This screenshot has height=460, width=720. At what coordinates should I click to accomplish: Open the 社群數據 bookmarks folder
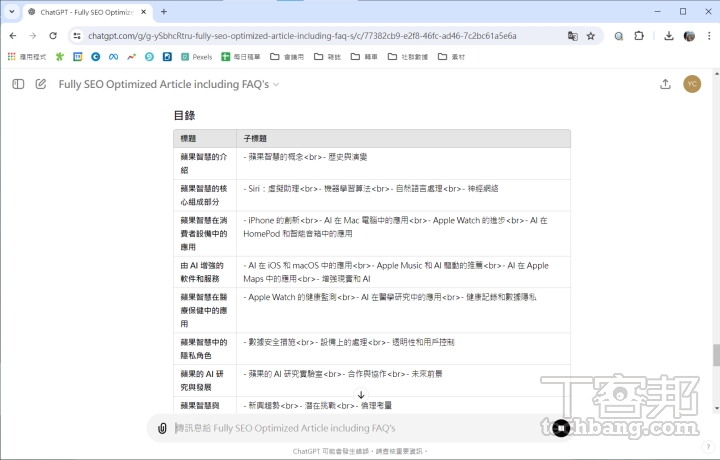click(x=408, y=56)
